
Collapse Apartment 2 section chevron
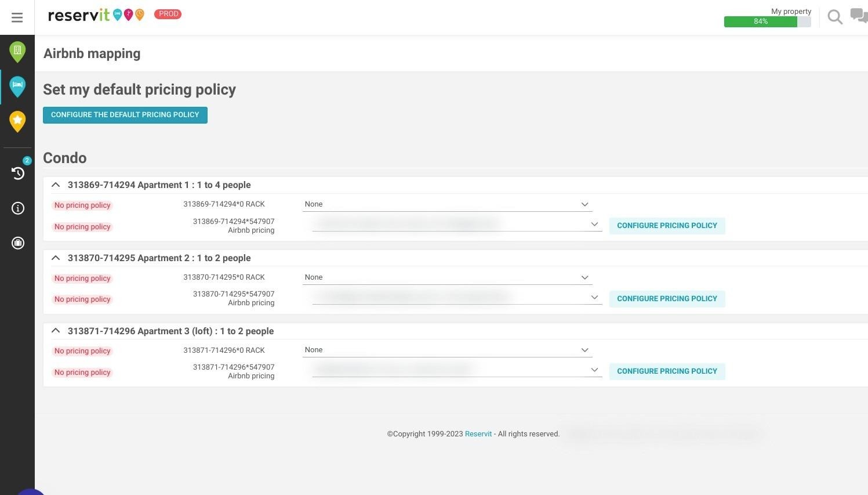click(56, 258)
